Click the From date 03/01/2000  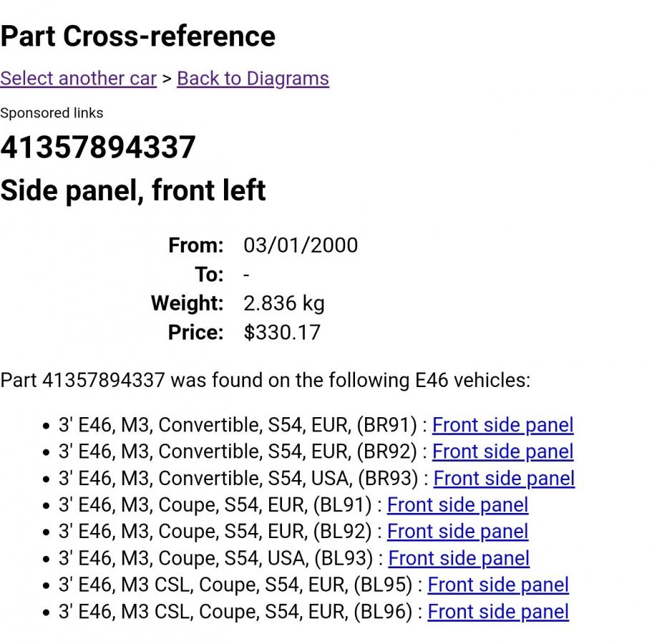pos(301,245)
